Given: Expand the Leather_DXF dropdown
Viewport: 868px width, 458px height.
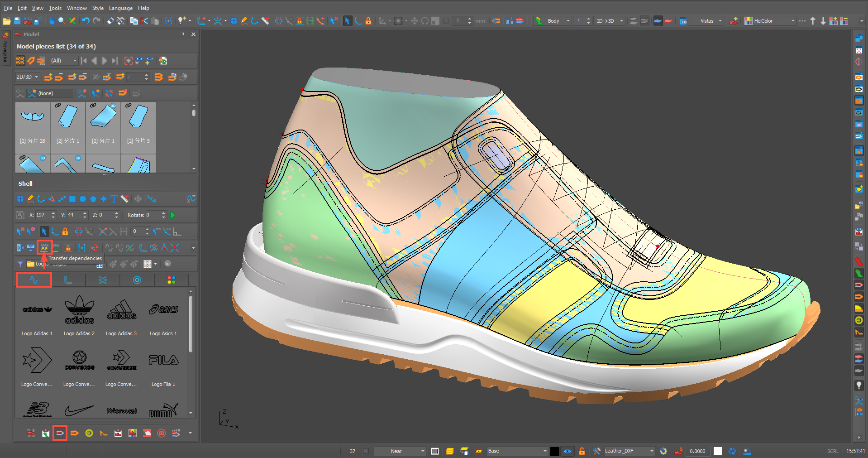Looking at the screenshot, I should point(652,451).
